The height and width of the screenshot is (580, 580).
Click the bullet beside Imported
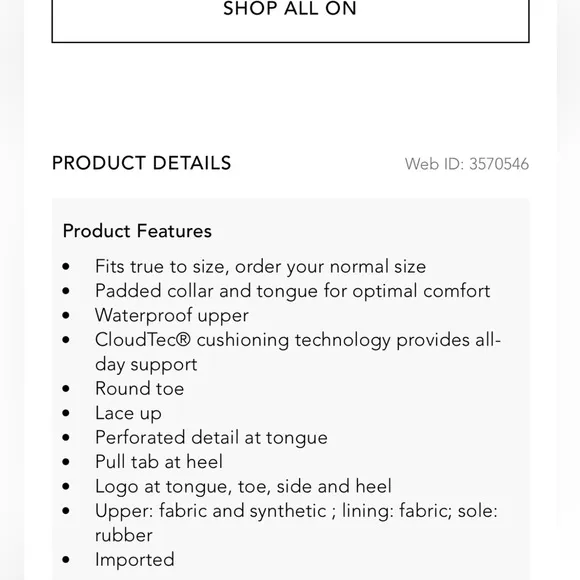(x=66, y=560)
